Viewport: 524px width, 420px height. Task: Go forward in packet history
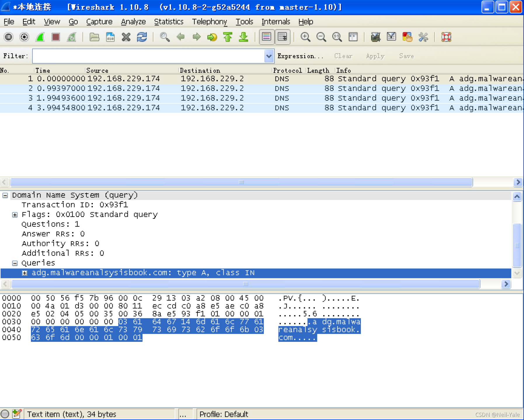pyautogui.click(x=196, y=37)
